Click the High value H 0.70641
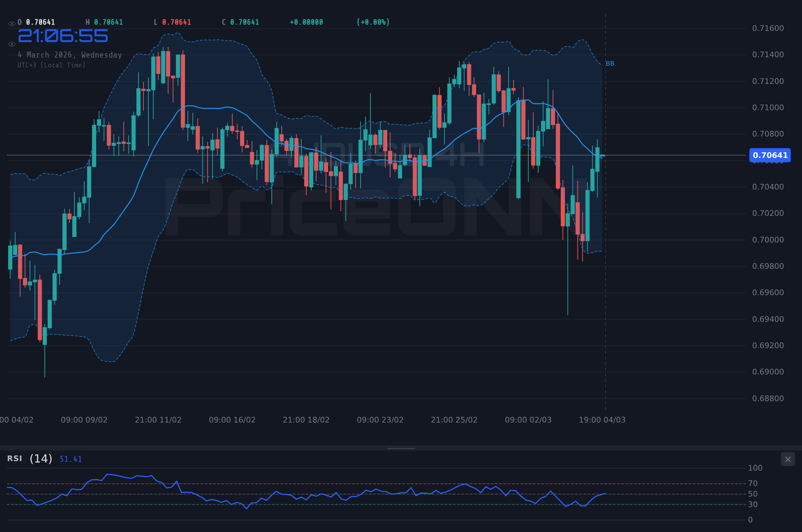The image size is (802, 532). (x=104, y=22)
